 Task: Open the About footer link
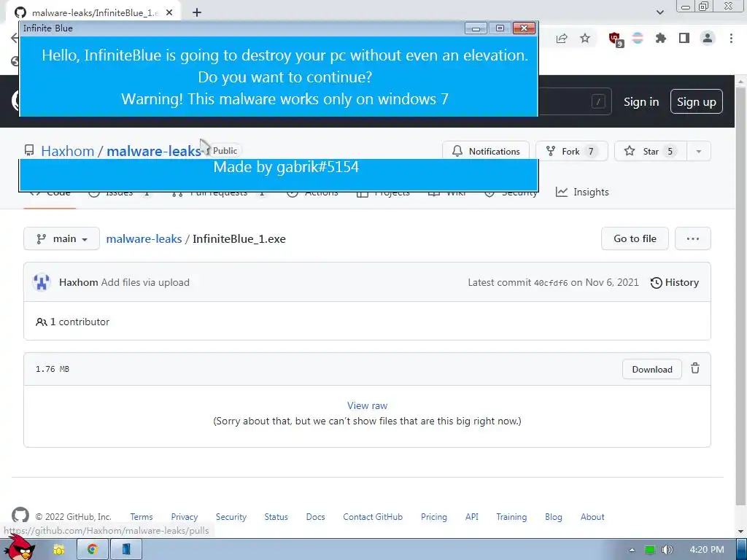592,517
